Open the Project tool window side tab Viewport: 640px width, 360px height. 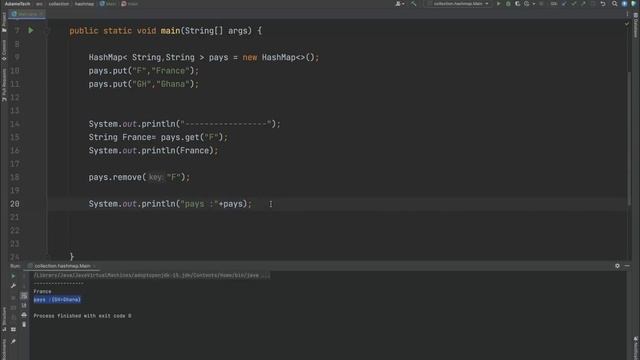click(4, 22)
